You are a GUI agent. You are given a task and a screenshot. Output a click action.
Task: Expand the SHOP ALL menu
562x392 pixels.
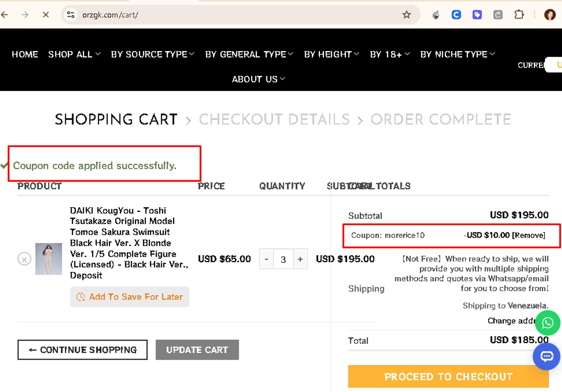[x=74, y=54]
